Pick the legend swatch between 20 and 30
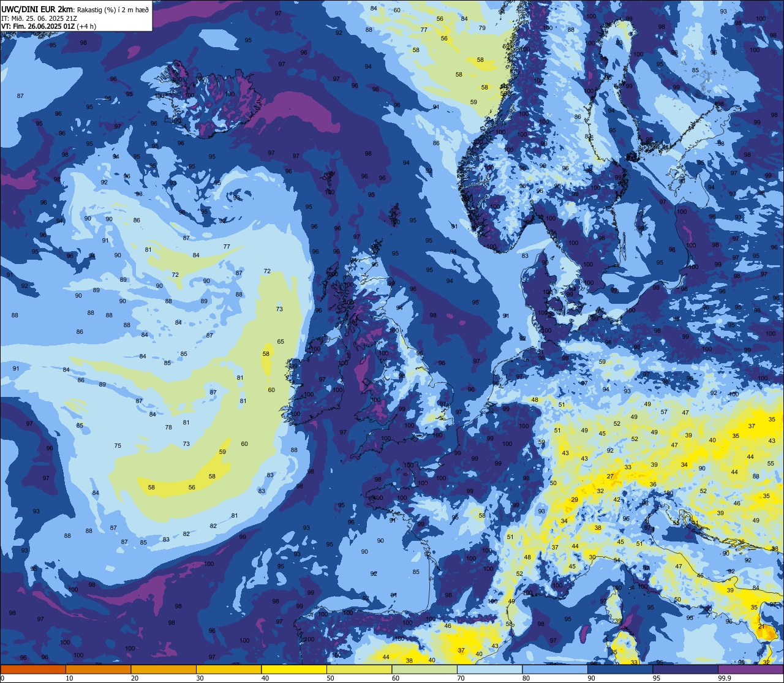The height and width of the screenshot is (683, 784). click(164, 669)
